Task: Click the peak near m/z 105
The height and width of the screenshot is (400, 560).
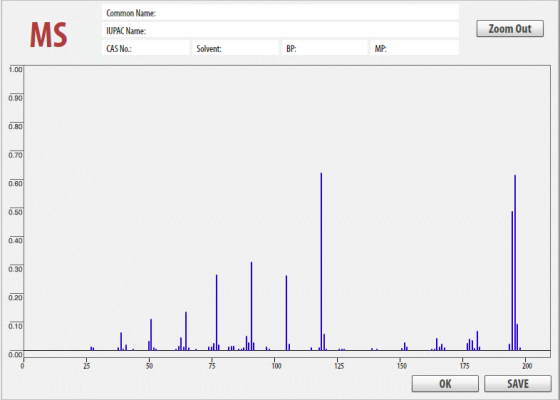Action: point(286,313)
